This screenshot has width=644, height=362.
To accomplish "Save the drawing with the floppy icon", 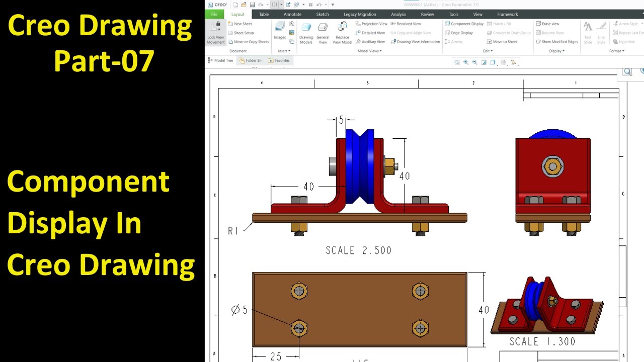I will pos(253,5).
